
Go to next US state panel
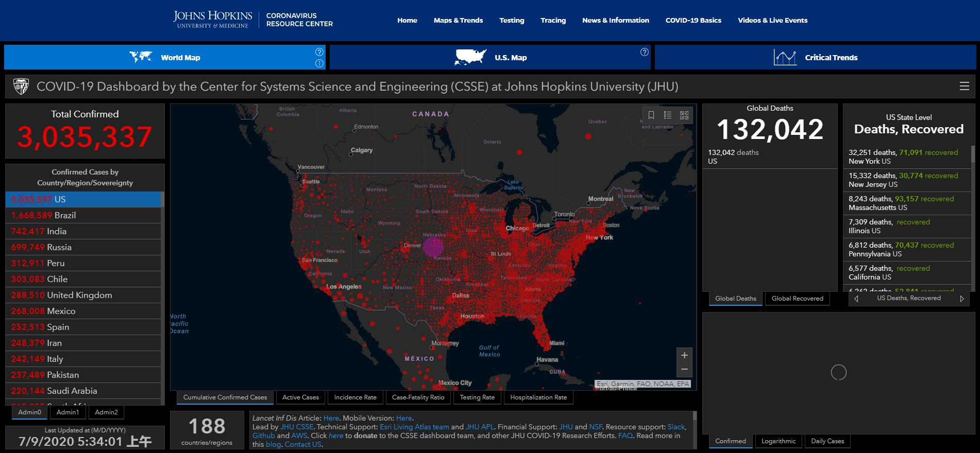pos(961,299)
